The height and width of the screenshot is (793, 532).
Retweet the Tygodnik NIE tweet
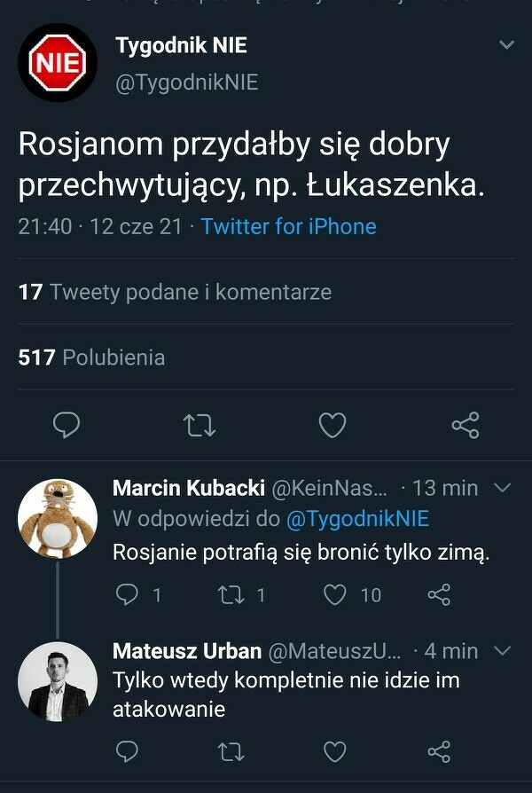(x=199, y=426)
